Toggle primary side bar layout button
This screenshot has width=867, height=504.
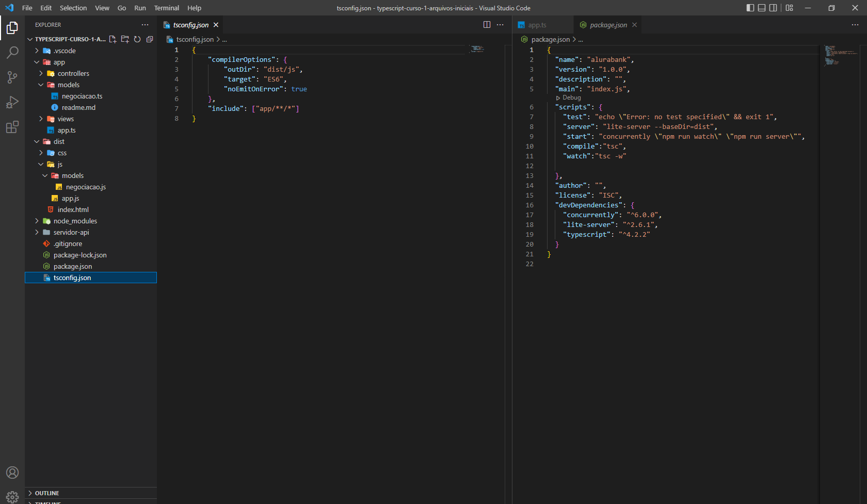750,8
